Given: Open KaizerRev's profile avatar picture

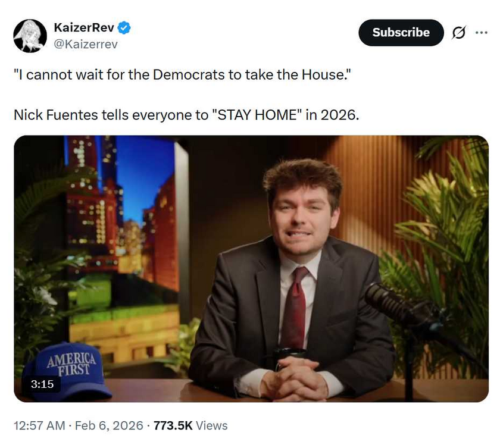Looking at the screenshot, I should pyautogui.click(x=30, y=36).
